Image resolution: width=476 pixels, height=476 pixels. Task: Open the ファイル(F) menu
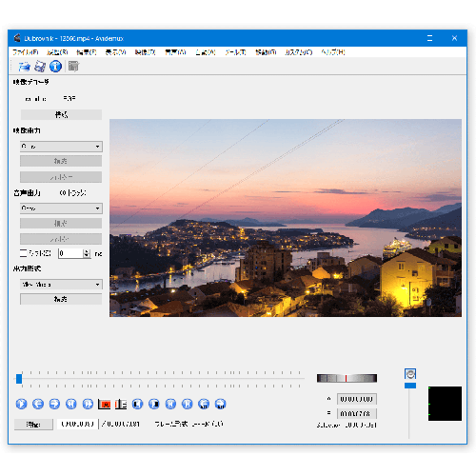tap(26, 52)
